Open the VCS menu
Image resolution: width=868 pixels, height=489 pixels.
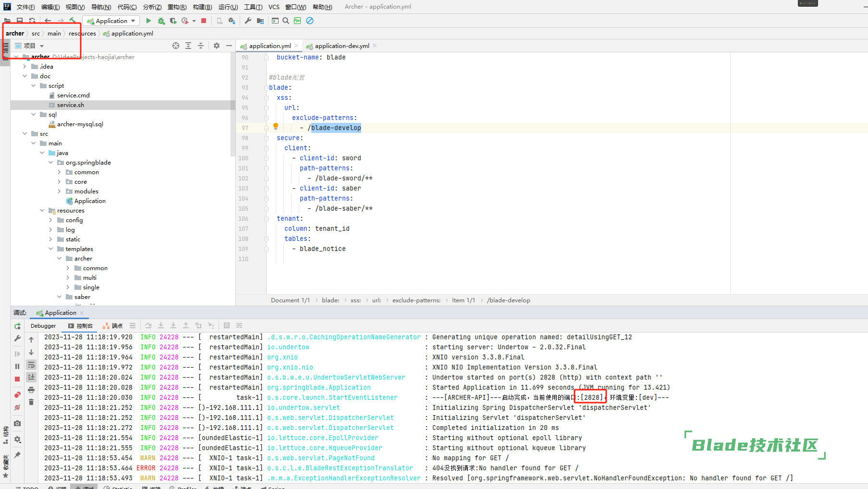(x=274, y=7)
